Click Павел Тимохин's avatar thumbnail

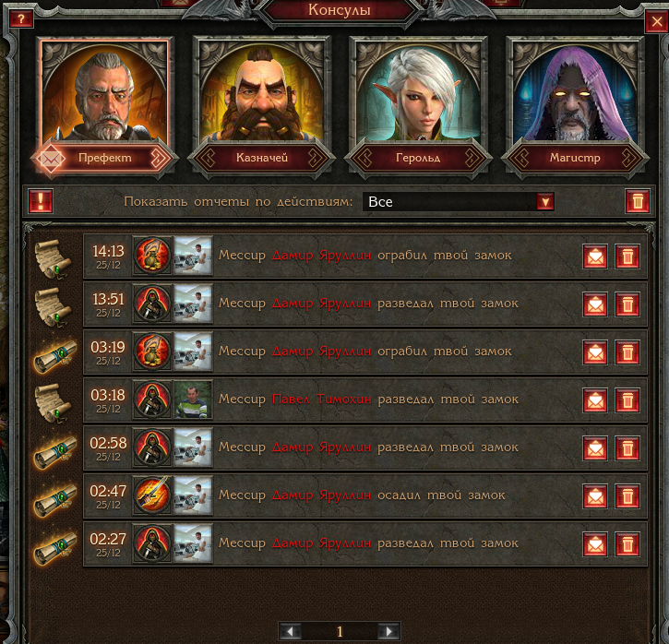pos(193,400)
